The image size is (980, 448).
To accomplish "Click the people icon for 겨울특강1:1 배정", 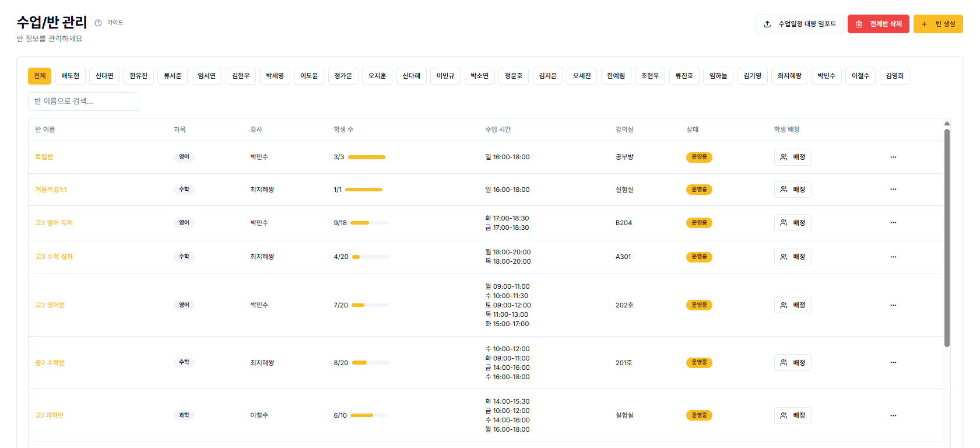I will pos(784,190).
